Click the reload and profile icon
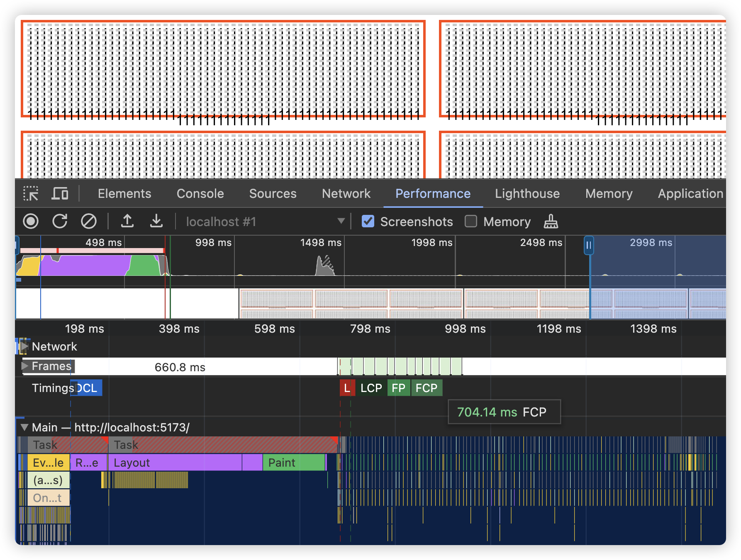The height and width of the screenshot is (560, 741). 60,222
